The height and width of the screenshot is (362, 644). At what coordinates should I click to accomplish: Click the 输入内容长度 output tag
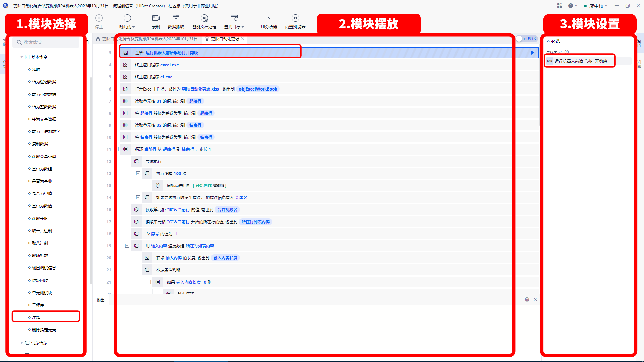[225, 258]
